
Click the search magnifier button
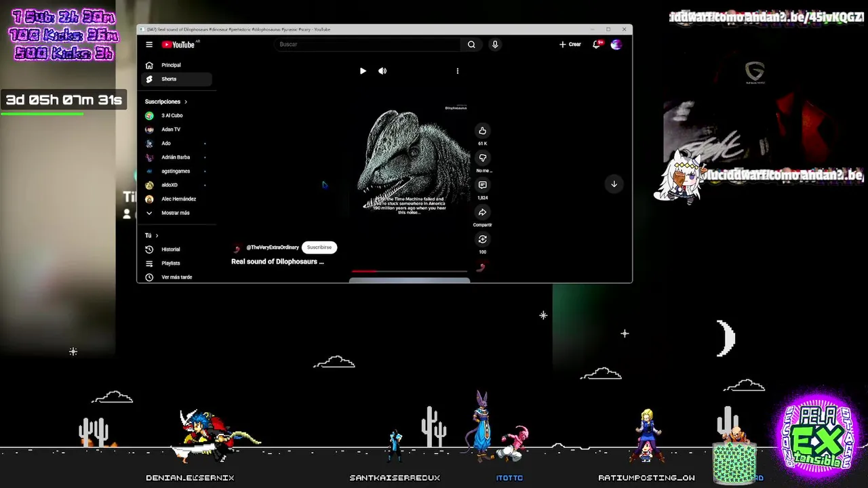(471, 45)
